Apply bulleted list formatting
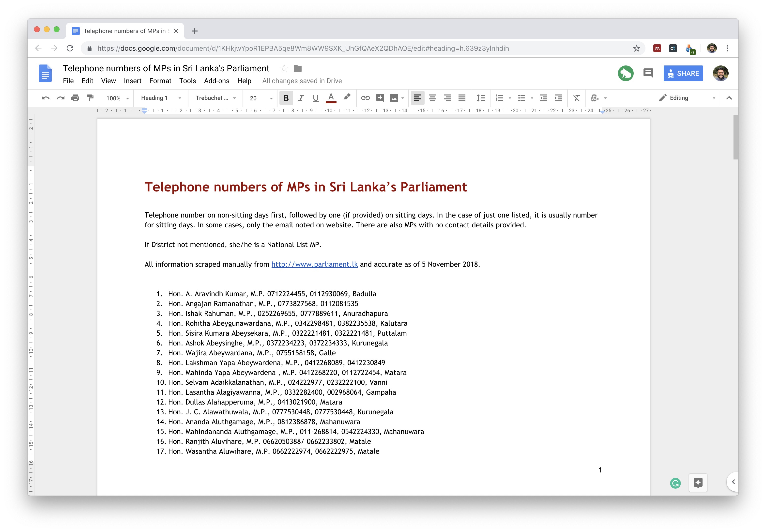The height and width of the screenshot is (532, 766). [521, 98]
